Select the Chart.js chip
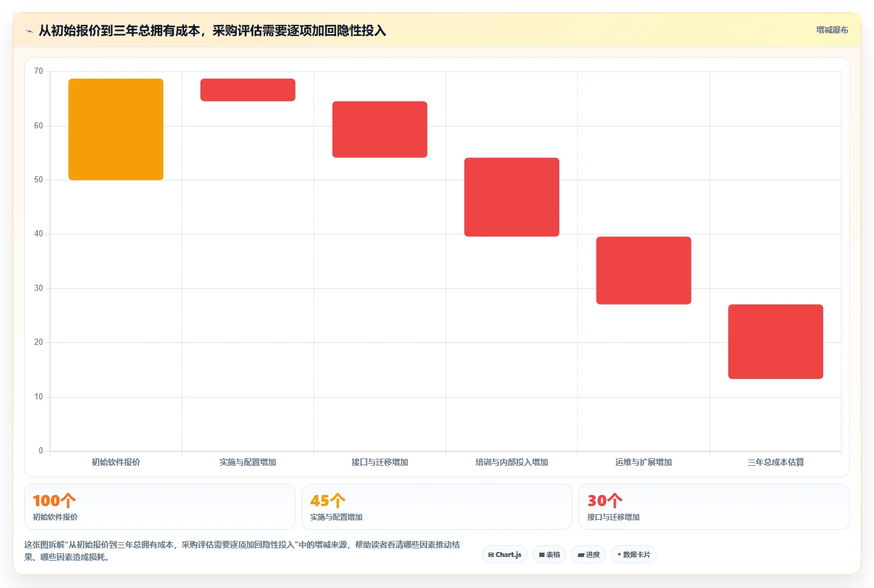 click(505, 555)
